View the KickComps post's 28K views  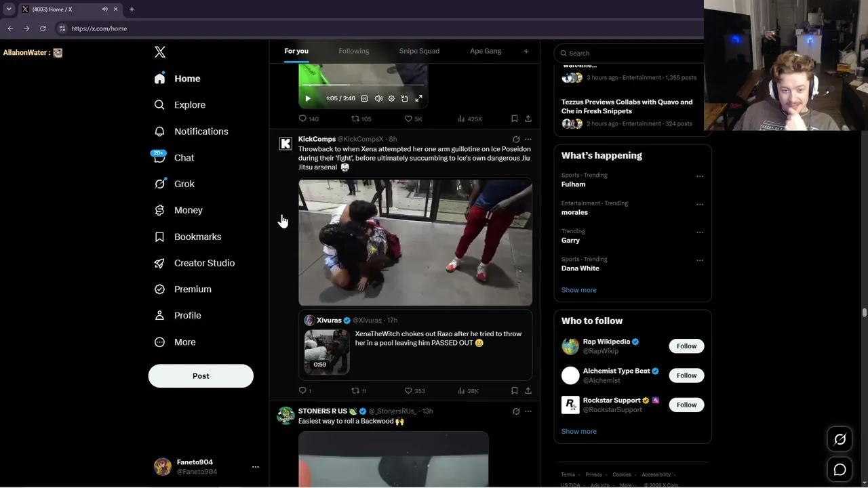pos(469,390)
